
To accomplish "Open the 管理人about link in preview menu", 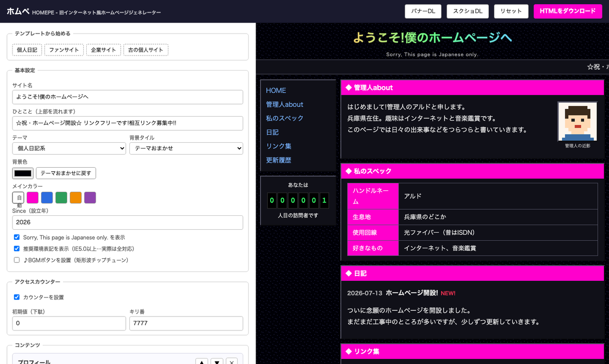I will coord(285,105).
